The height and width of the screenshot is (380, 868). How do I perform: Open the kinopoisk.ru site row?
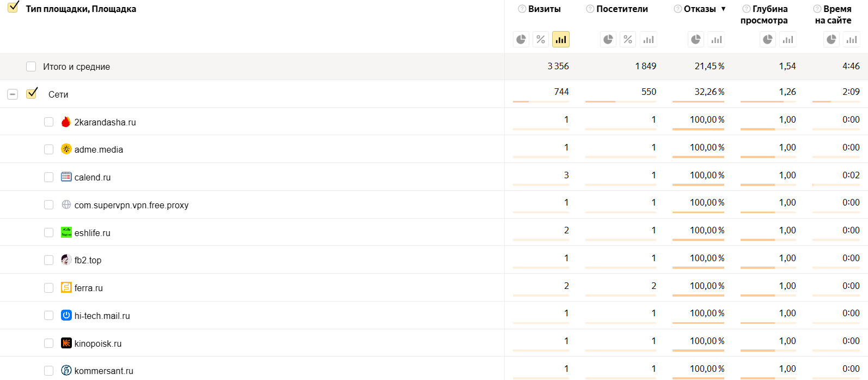[98, 343]
